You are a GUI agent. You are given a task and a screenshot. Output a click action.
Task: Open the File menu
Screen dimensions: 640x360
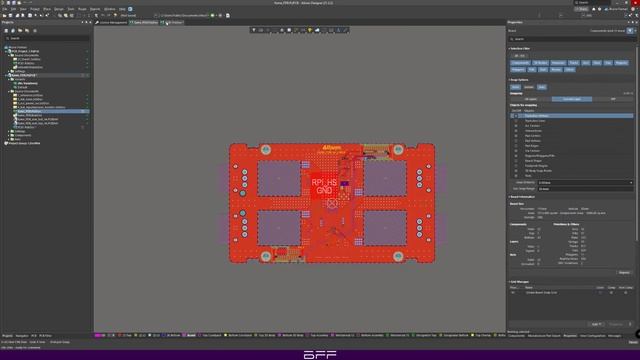coord(4,9)
